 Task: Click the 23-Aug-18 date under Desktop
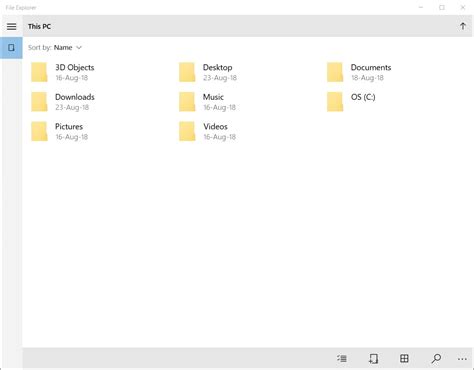coord(220,78)
